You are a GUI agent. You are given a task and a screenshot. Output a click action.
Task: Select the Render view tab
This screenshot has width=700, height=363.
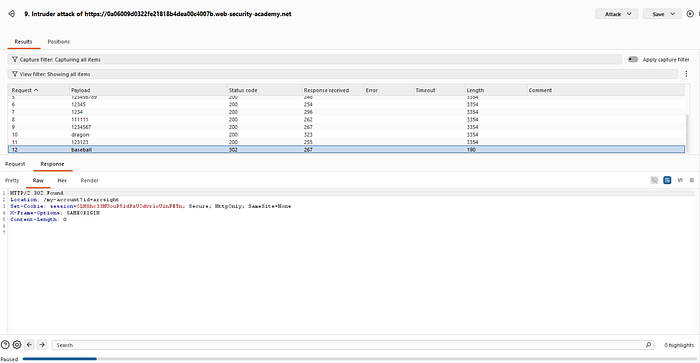pyautogui.click(x=89, y=180)
